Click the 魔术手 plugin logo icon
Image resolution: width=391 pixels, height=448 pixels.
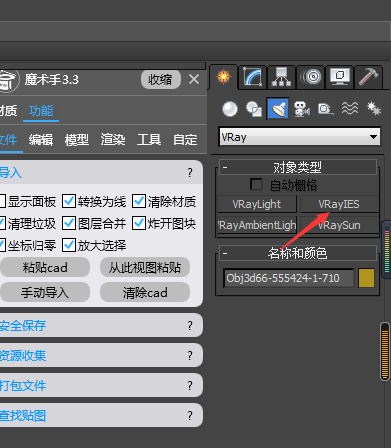pos(7,80)
